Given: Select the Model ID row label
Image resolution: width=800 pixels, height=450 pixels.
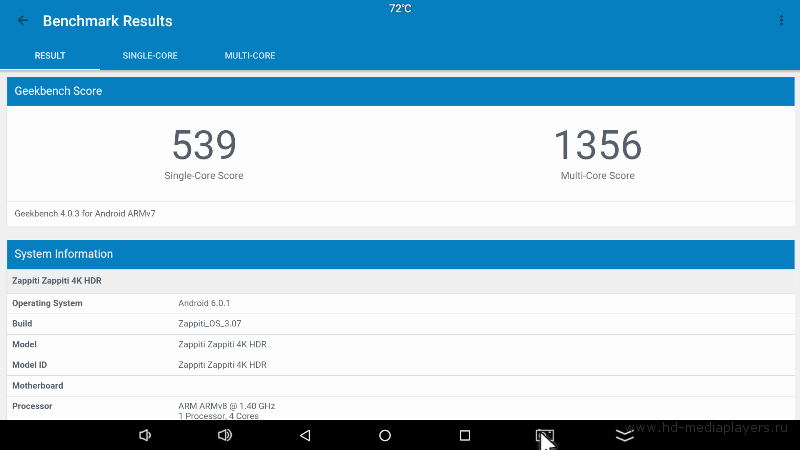Looking at the screenshot, I should tap(29, 365).
